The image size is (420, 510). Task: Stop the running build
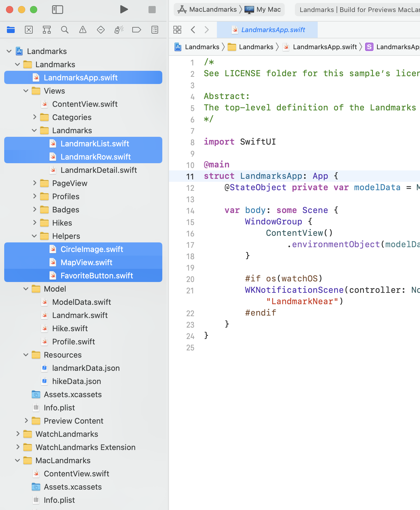click(x=152, y=10)
